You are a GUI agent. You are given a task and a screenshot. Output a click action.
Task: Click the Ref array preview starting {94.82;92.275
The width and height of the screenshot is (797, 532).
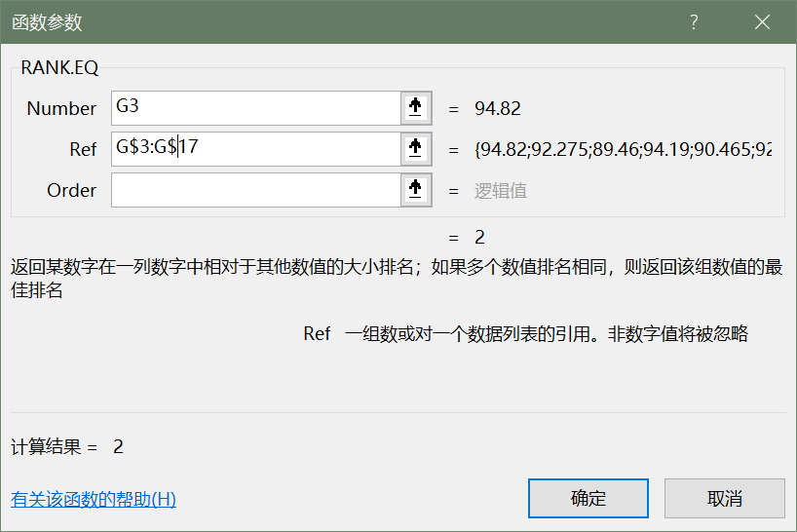623,150
